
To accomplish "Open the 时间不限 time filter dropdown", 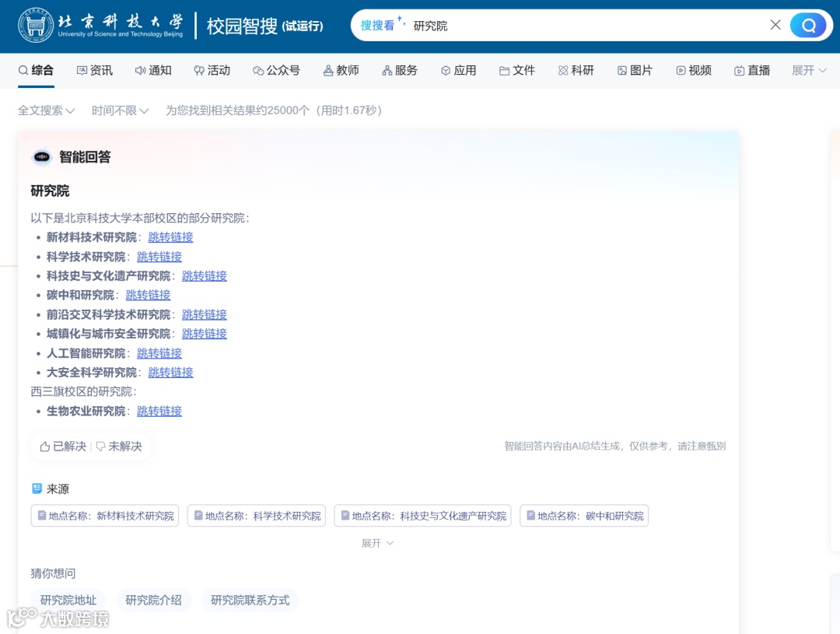I will pos(120,110).
